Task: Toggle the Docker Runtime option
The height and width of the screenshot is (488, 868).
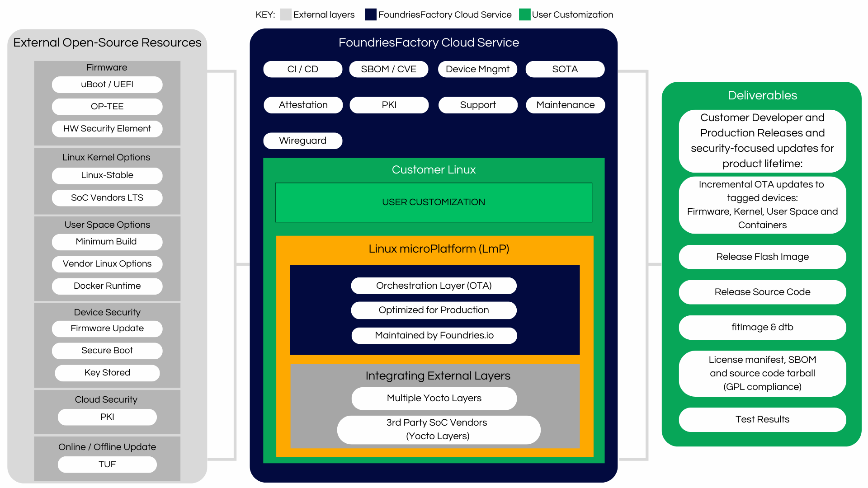Action: [107, 286]
